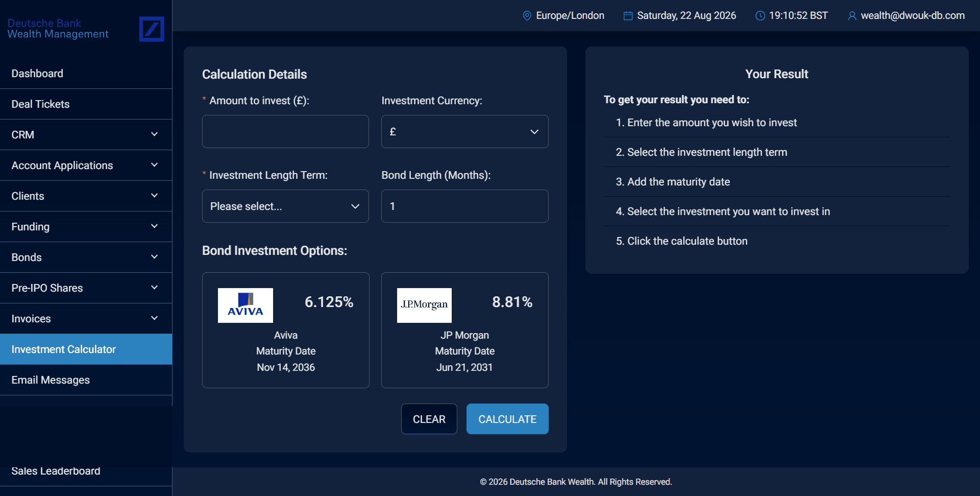
Task: Open the Pre-IPO Shares menu item
Action: tap(86, 288)
